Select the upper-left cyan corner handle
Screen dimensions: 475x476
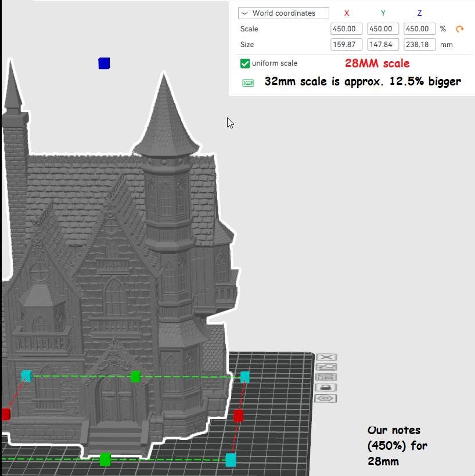pos(26,376)
